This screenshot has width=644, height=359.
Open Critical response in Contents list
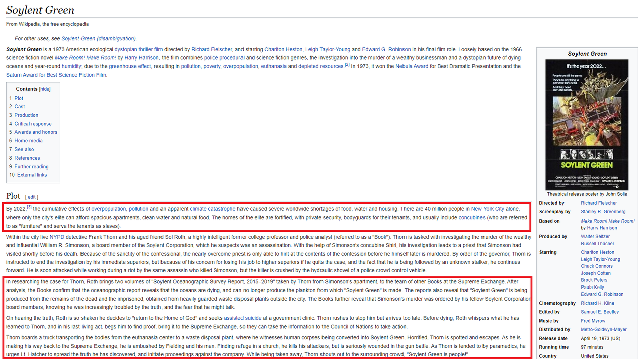tap(33, 124)
